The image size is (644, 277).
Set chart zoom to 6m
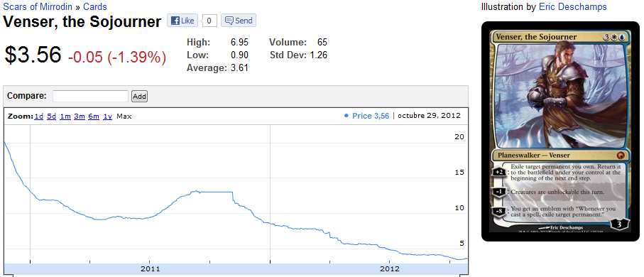tap(94, 116)
